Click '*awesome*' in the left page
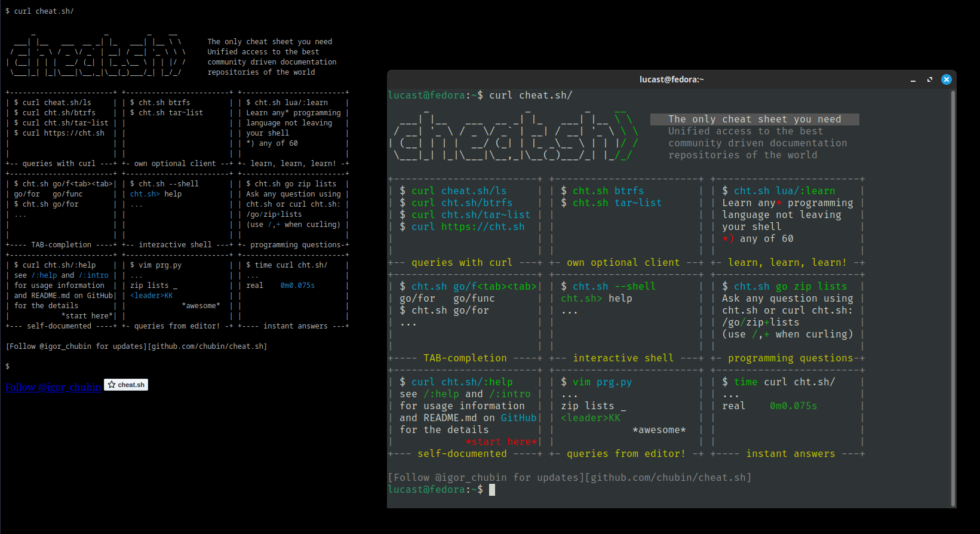This screenshot has width=980, height=534. (201, 306)
